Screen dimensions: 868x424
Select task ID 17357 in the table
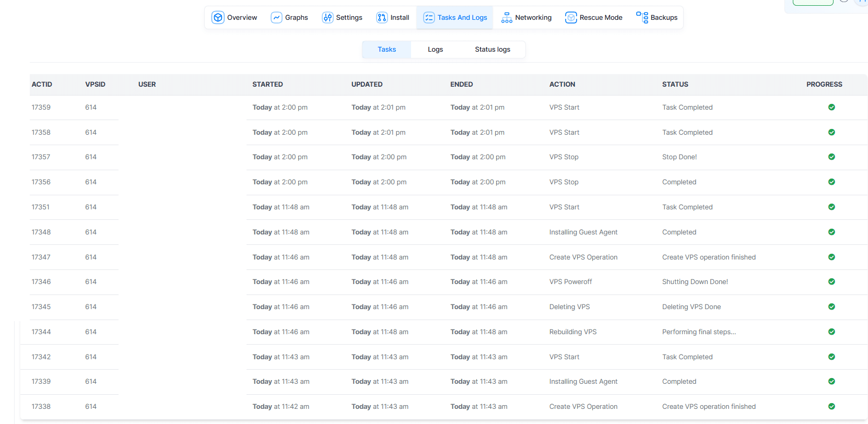point(41,157)
